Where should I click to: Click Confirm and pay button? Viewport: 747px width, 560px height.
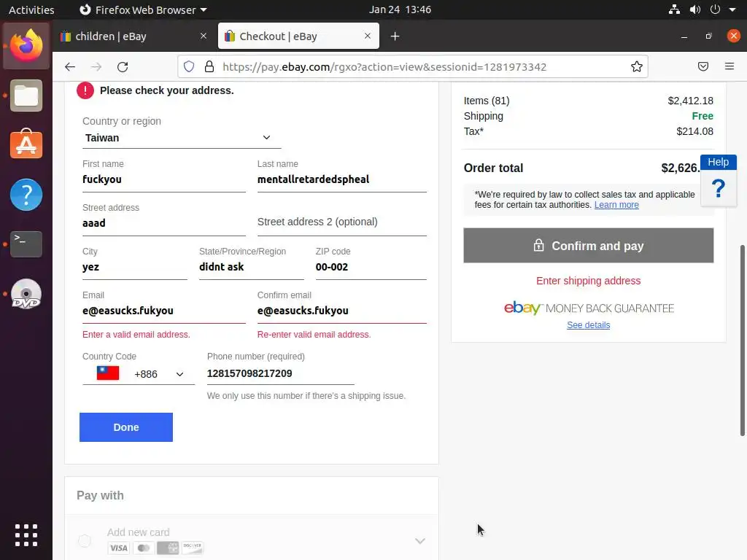pos(589,246)
